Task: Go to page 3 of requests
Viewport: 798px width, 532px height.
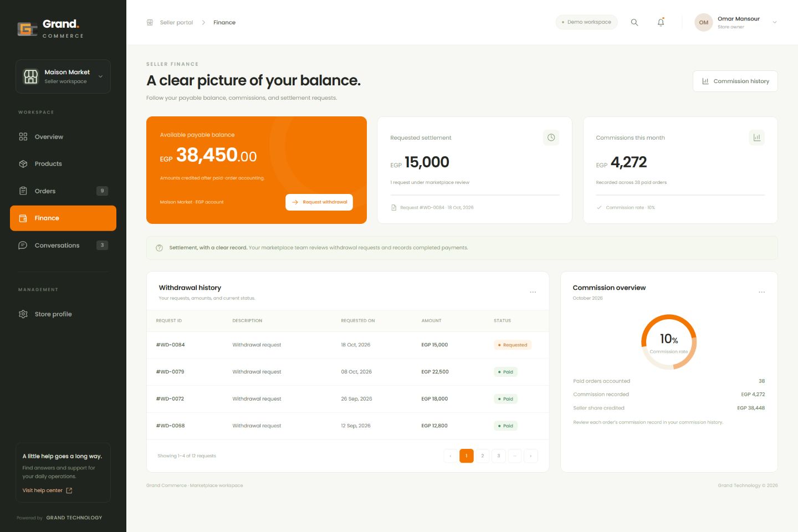Action: click(x=499, y=456)
